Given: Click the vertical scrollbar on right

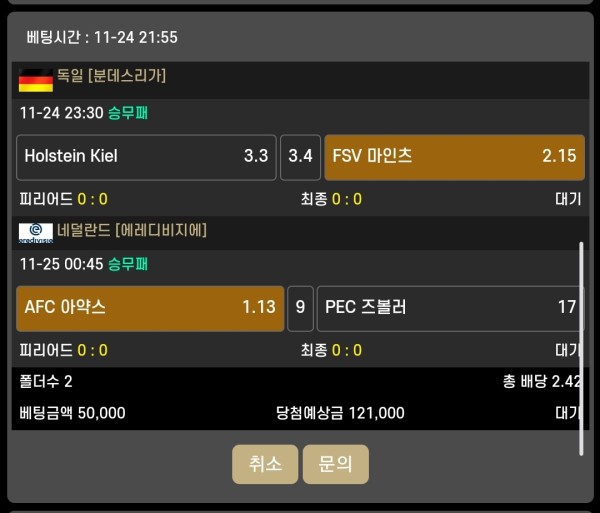Looking at the screenshot, I should (580, 345).
